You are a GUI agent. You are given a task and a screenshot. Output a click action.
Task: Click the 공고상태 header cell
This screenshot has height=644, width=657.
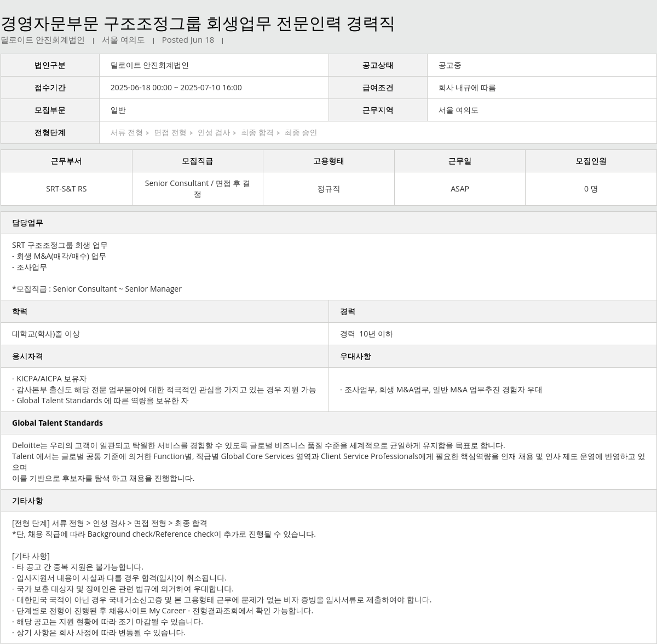click(378, 65)
